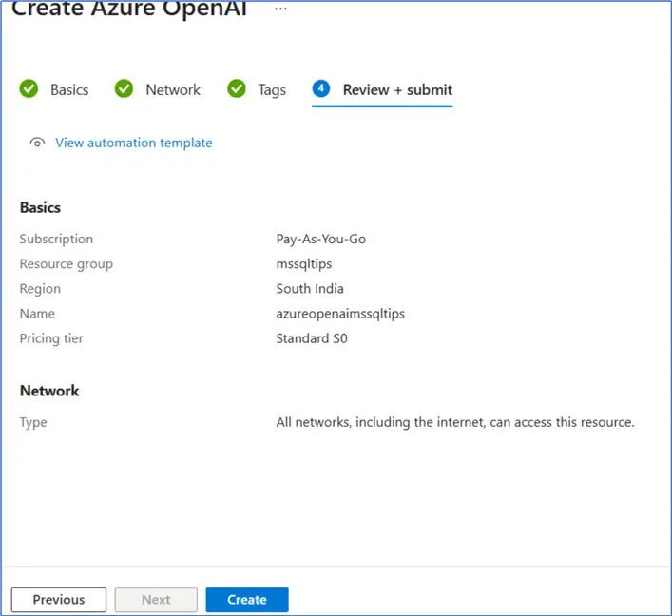Click the azureopenaimssqltips name value
This screenshot has height=616, width=672.
(x=340, y=314)
